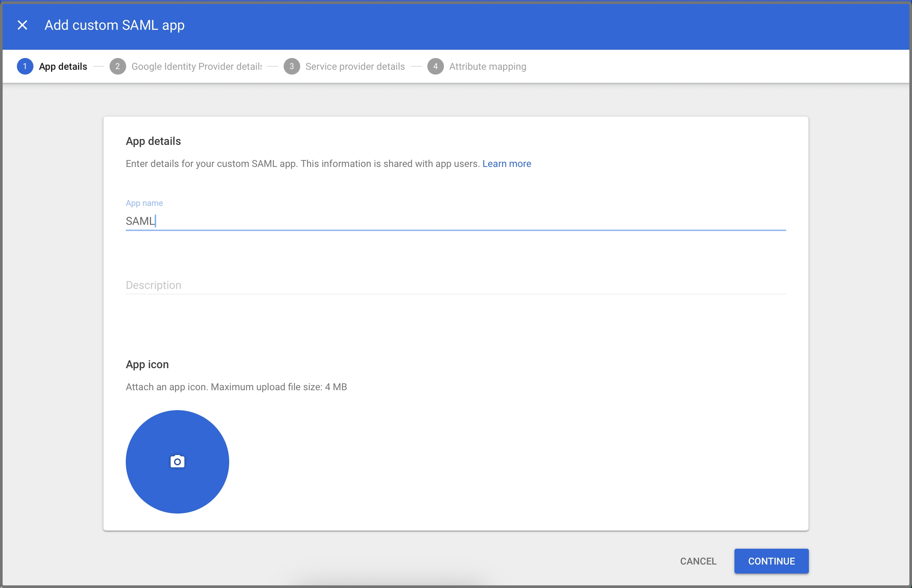Open the Learn more help link
912x588 pixels.
click(x=507, y=164)
